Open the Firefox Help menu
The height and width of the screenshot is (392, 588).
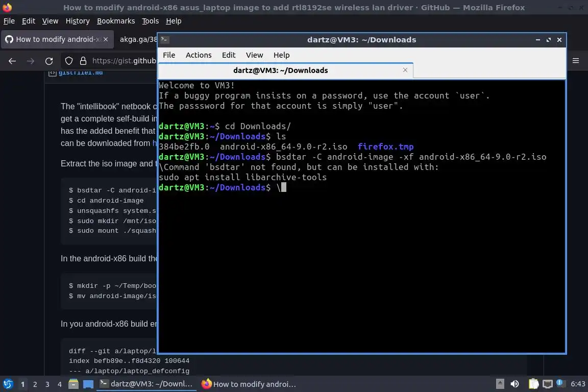pos(174,21)
